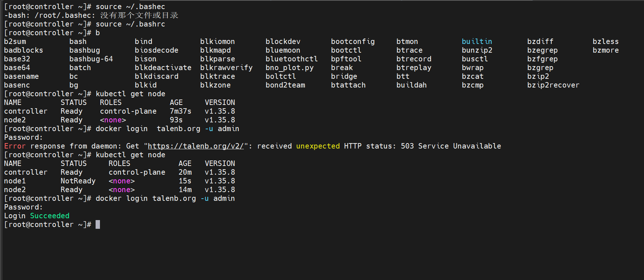Viewport: 644px width, 280px height.
Task: Click the terminal cursor at the last prompt
Action: coord(98,224)
